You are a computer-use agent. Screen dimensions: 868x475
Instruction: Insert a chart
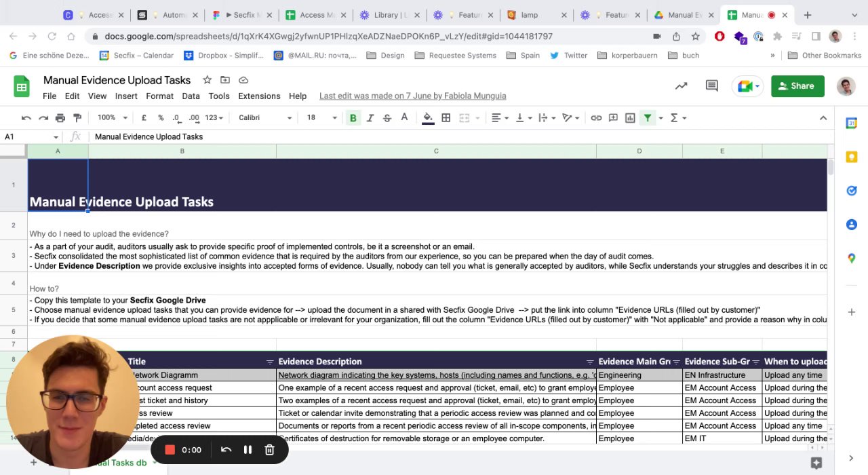(630, 118)
